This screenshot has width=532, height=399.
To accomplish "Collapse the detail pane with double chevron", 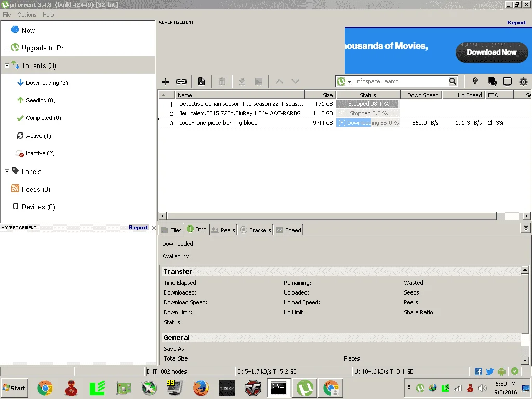I will pos(526,228).
